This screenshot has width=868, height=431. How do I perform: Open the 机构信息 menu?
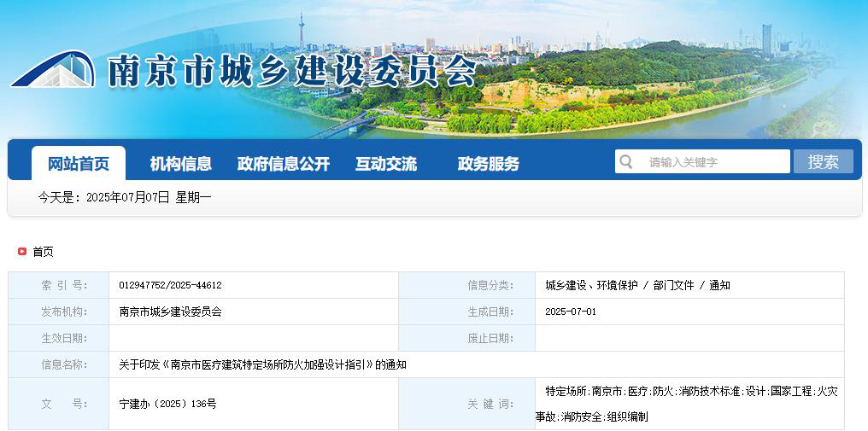(181, 164)
